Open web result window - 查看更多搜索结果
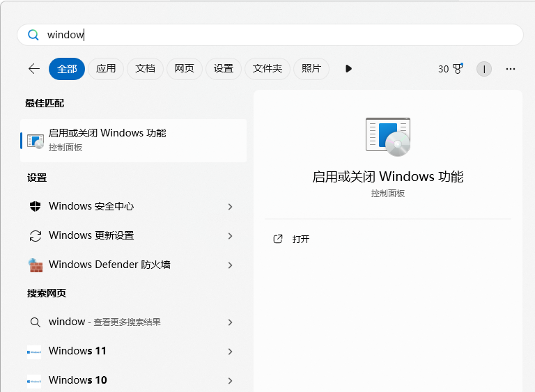The width and height of the screenshot is (535, 392). (134, 322)
